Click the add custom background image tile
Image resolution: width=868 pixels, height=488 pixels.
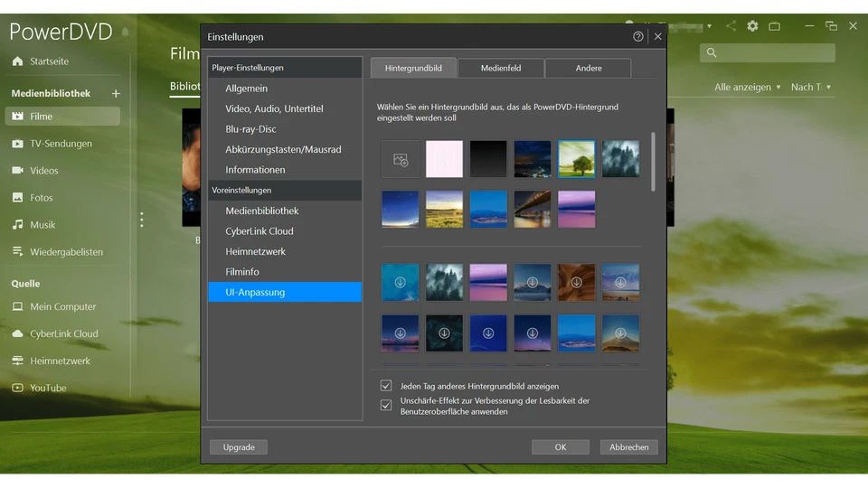click(x=400, y=159)
